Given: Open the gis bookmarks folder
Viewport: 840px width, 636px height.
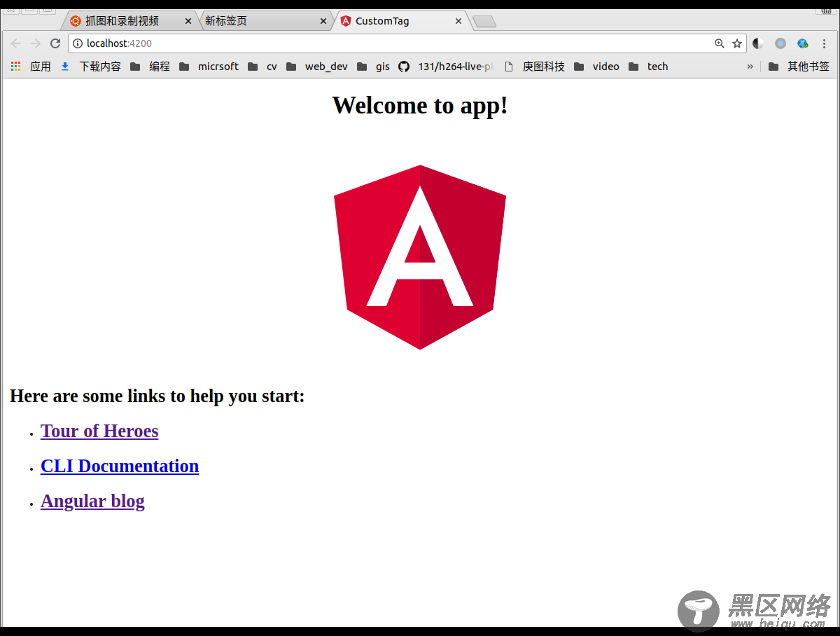Looking at the screenshot, I should click(x=373, y=67).
